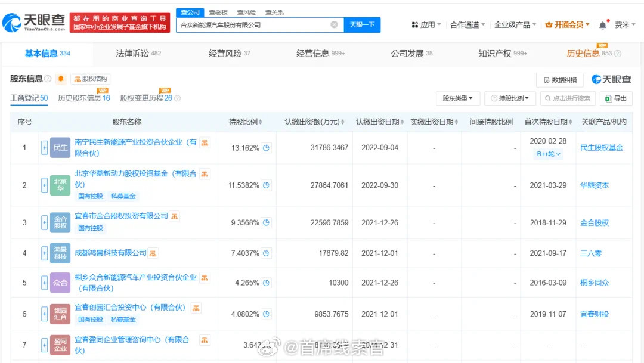This screenshot has height=363, width=644.
Task: Switch to the 知识产权 tab
Action: (x=502, y=54)
